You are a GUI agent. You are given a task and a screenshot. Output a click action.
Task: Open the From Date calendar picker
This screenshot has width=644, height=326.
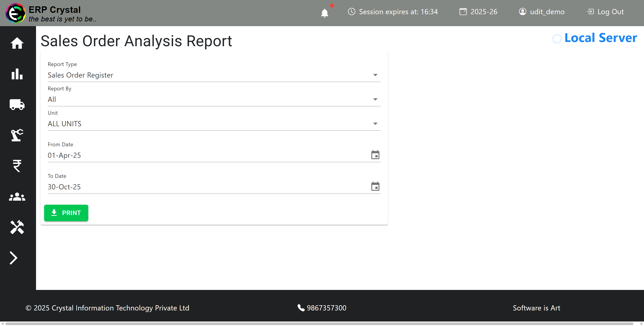coord(375,155)
